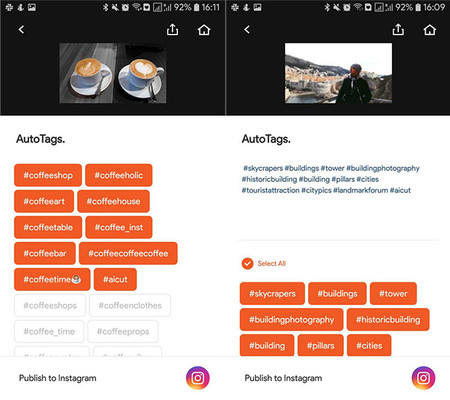Tap the share icon above coffee photo
The height and width of the screenshot is (400, 450).
tap(172, 30)
